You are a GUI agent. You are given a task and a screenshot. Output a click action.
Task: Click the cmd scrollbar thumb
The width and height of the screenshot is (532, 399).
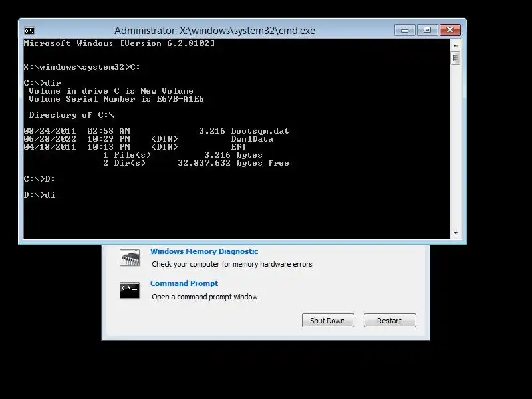coord(456,58)
